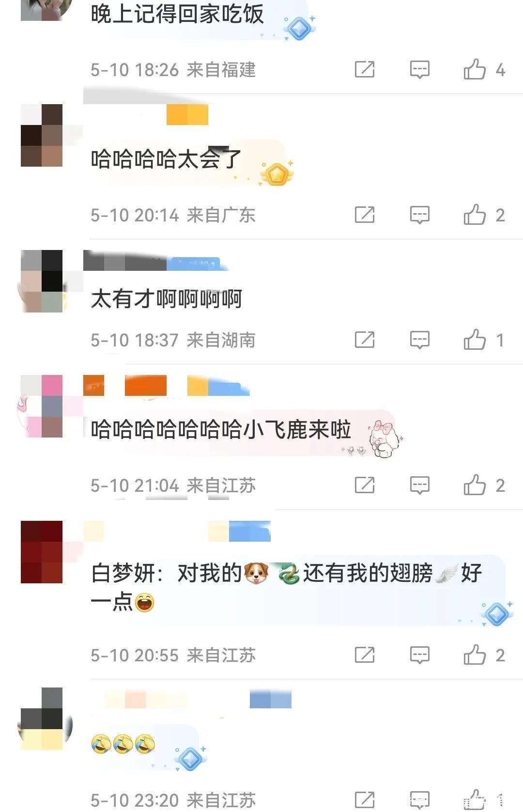Reply to the 小飞鹿来啦 comment
This screenshot has height=812, width=523.
(419, 485)
